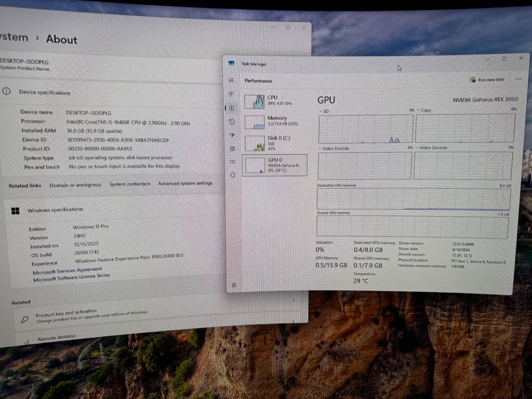532x399 pixels.
Task: Click the key icon for Product key and activation
Action: pyautogui.click(x=25, y=319)
